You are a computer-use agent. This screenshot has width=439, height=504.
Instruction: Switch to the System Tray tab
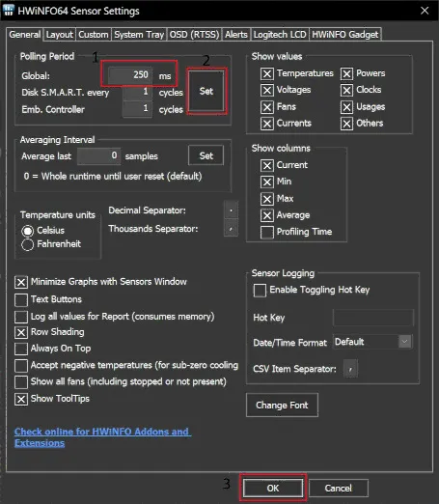[x=139, y=35]
